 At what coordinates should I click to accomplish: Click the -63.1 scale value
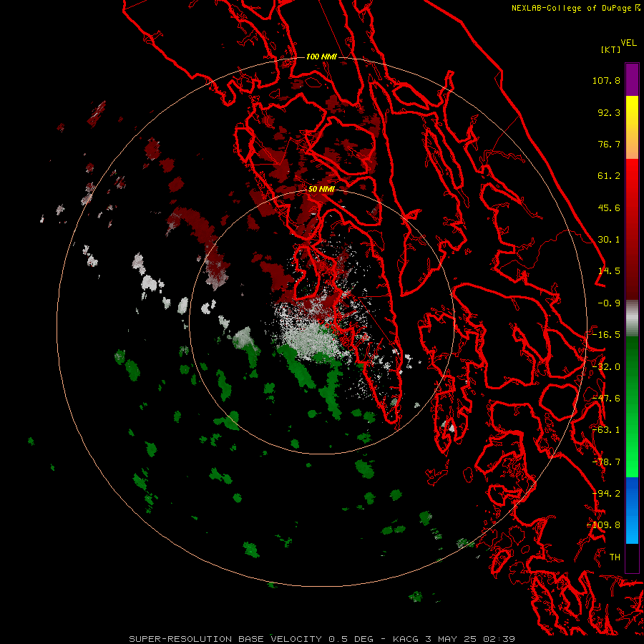tap(606, 430)
